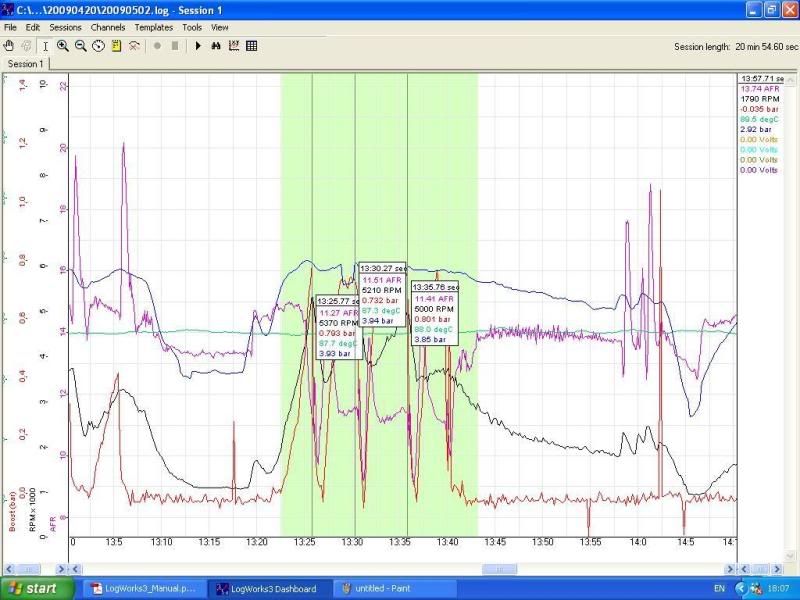Switch to the Session 1 tab
Screen dimensions: 800x600
(26, 64)
